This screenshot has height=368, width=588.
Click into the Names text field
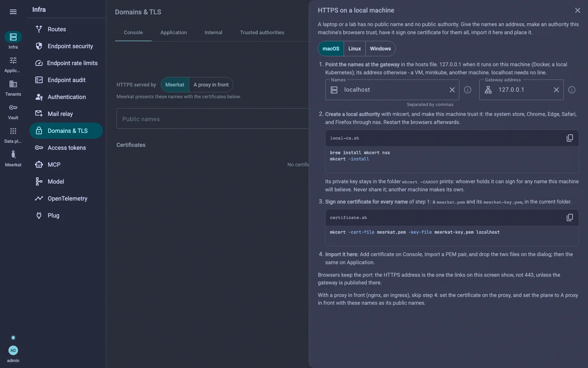[x=392, y=90]
